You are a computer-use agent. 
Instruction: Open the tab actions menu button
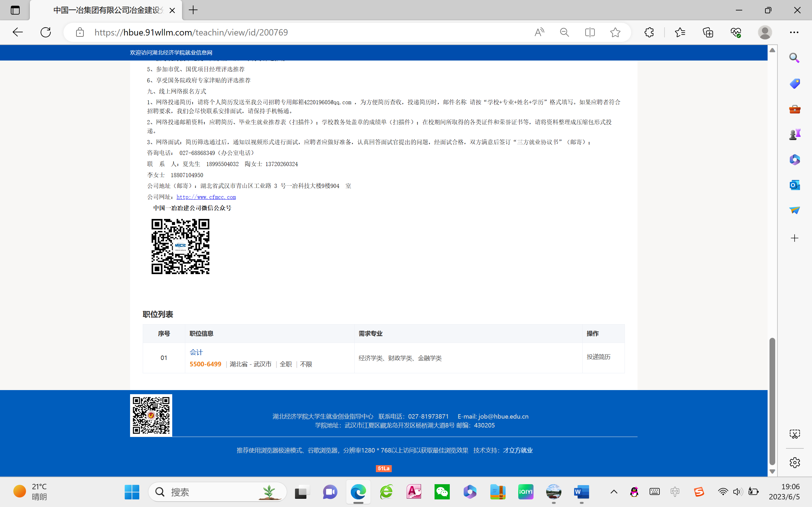pos(15,10)
